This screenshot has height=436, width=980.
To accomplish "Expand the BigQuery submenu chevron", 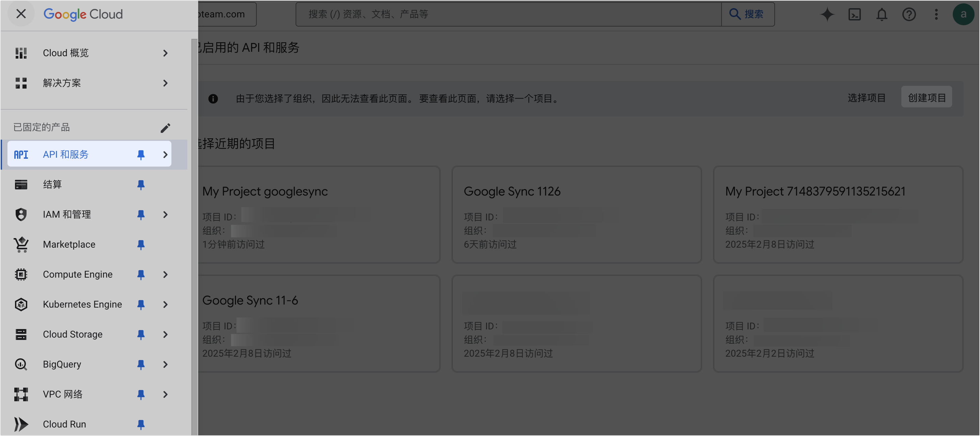I will pos(165,364).
